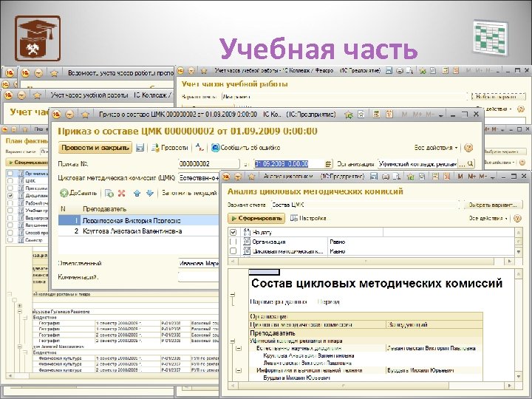Click the magnifier icon in the Организация field
The image size is (532, 399).
[470, 164]
